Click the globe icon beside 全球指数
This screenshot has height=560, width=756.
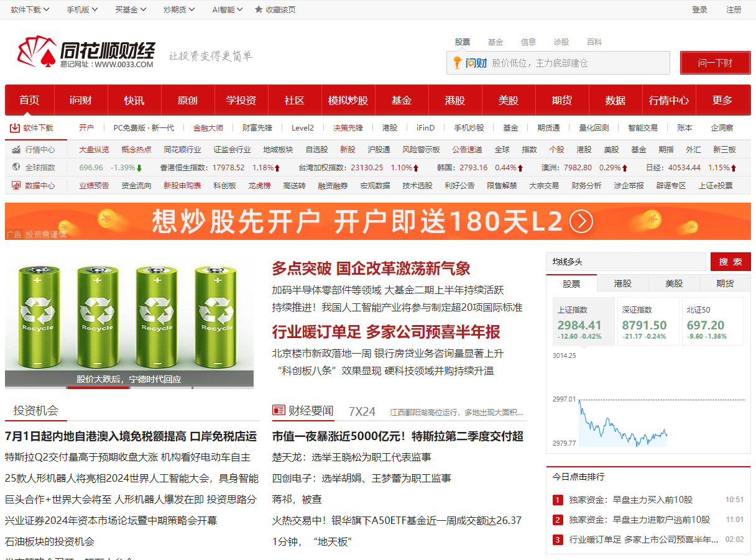[x=16, y=167]
